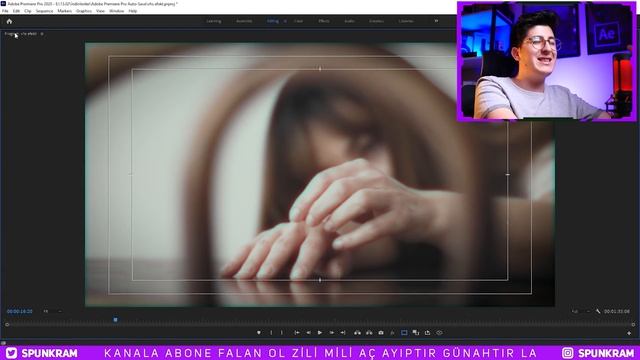The width and height of the screenshot is (640, 360).
Task: Open the Markers menu
Action: coord(64,11)
